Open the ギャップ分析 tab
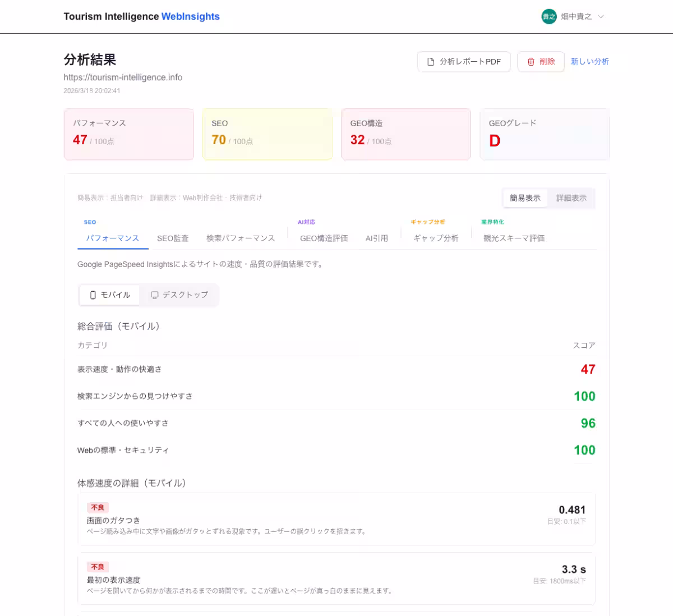 (x=436, y=238)
